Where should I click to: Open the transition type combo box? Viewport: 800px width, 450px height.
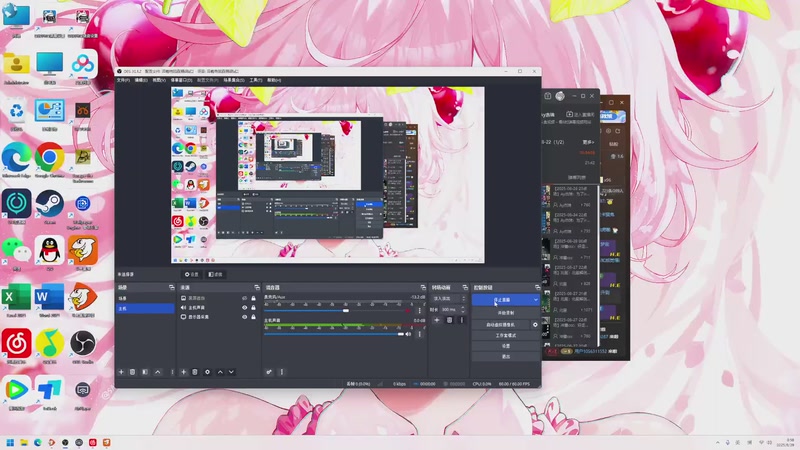click(x=448, y=298)
